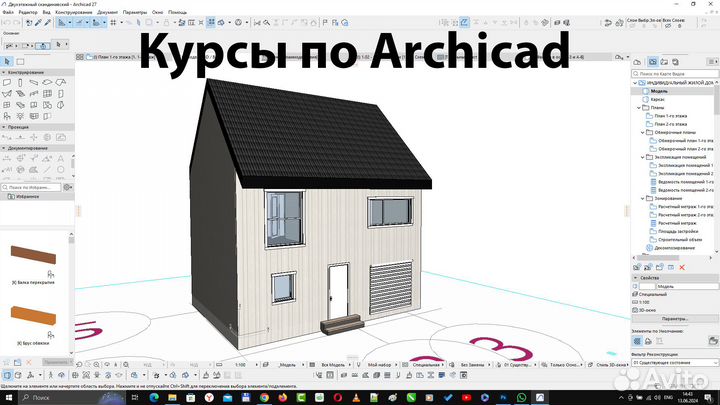This screenshot has height=405, width=720.
Task: Delete the view with the red X icon
Action: click(682, 267)
